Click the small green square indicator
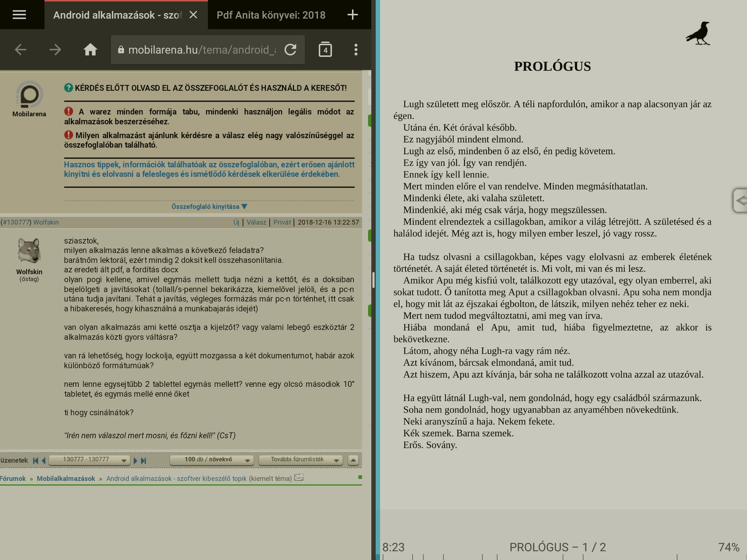This screenshot has width=747, height=560. point(360,477)
